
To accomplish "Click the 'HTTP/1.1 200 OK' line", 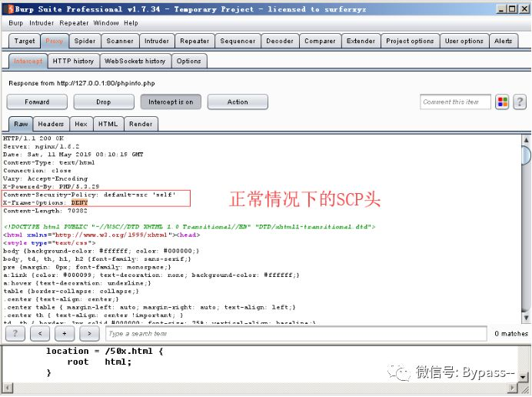I will pyautogui.click(x=33, y=138).
